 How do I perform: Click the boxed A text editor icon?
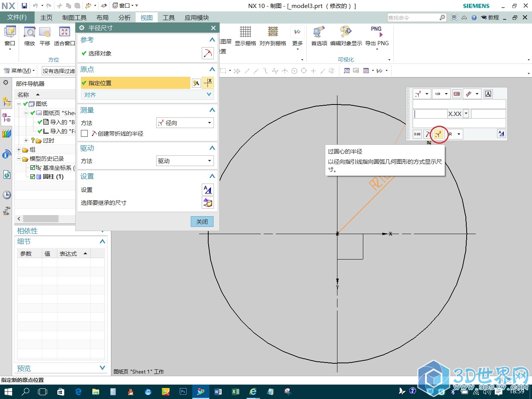[x=488, y=94]
